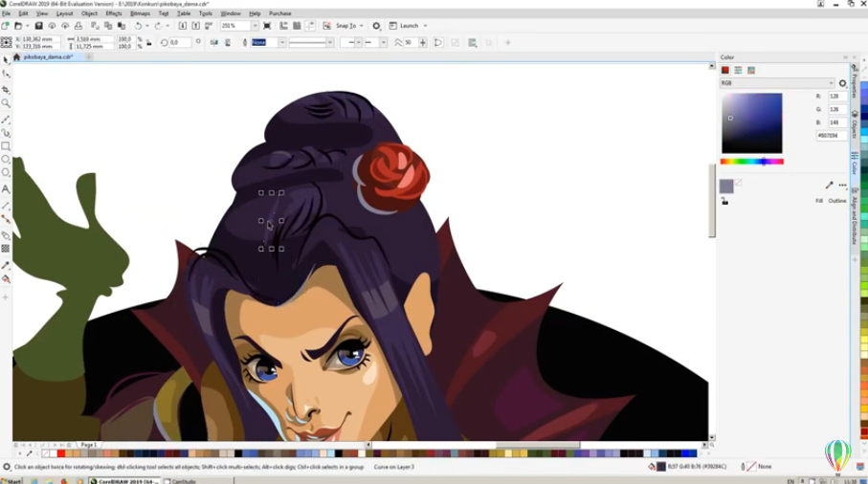Viewport: 868px width, 484px height.
Task: Expand the Open file dropdown arrow
Action: tap(27, 26)
